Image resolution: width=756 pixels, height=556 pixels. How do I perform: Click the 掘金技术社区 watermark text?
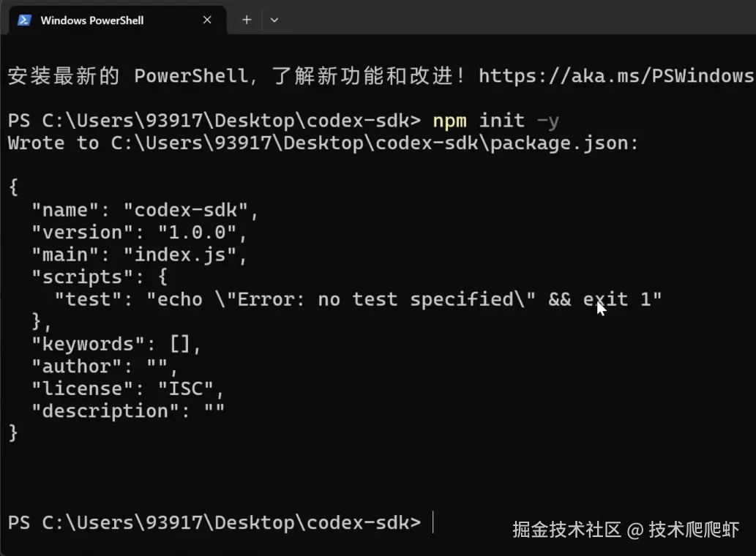(x=566, y=530)
